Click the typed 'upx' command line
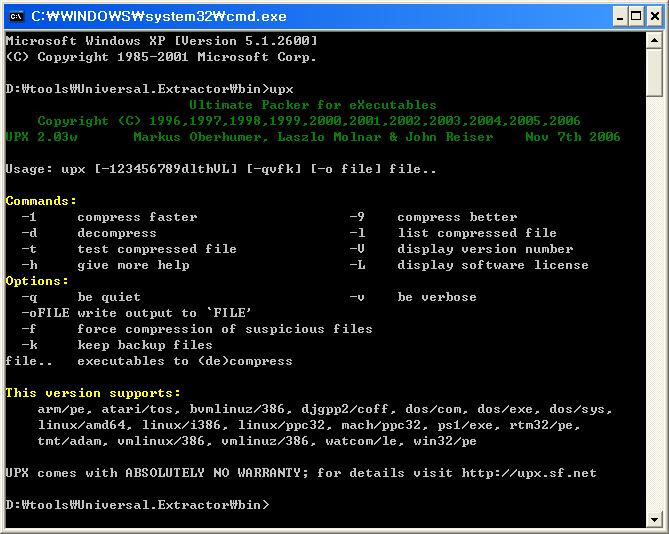 (149, 89)
